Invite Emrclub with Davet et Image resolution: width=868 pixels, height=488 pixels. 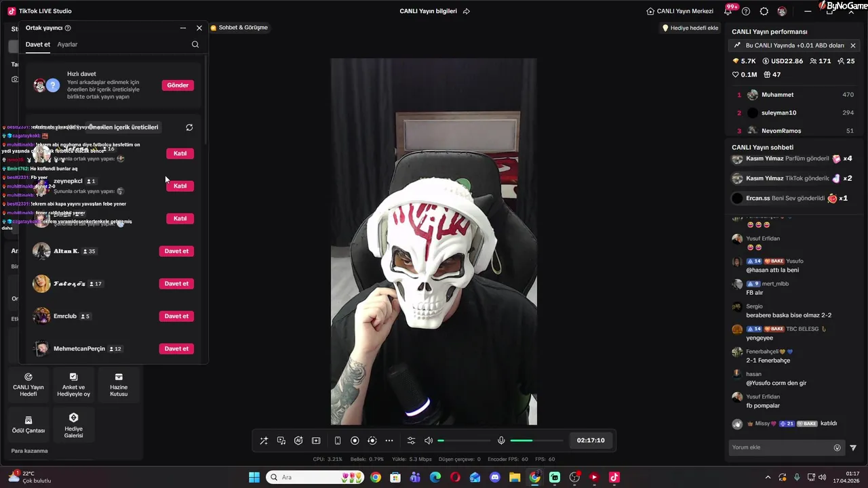176,316
